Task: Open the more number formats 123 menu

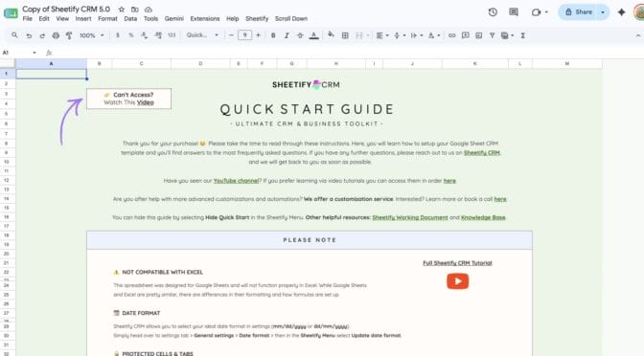Action: 172,35
